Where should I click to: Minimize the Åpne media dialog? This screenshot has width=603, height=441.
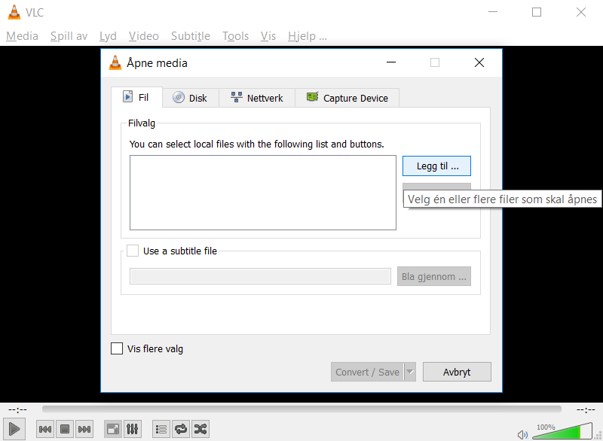pyautogui.click(x=391, y=62)
